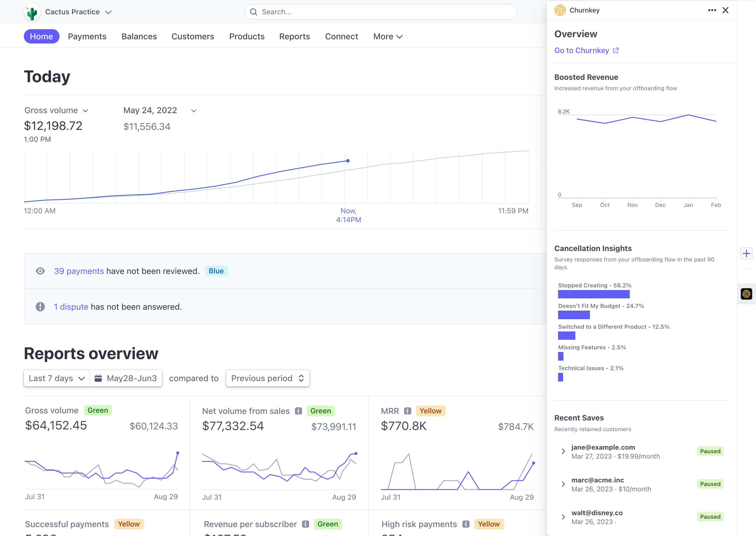The width and height of the screenshot is (756, 536).
Task: Click the eye icon on the unreviewed payments alert
Action: tap(40, 271)
